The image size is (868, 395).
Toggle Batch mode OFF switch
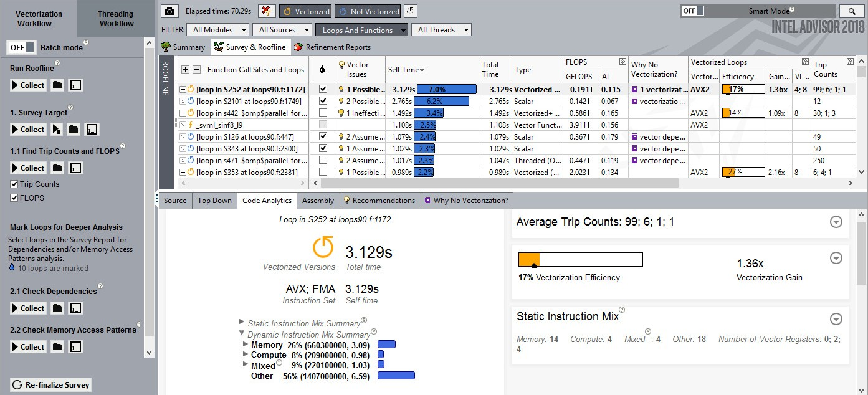pyautogui.click(x=22, y=48)
